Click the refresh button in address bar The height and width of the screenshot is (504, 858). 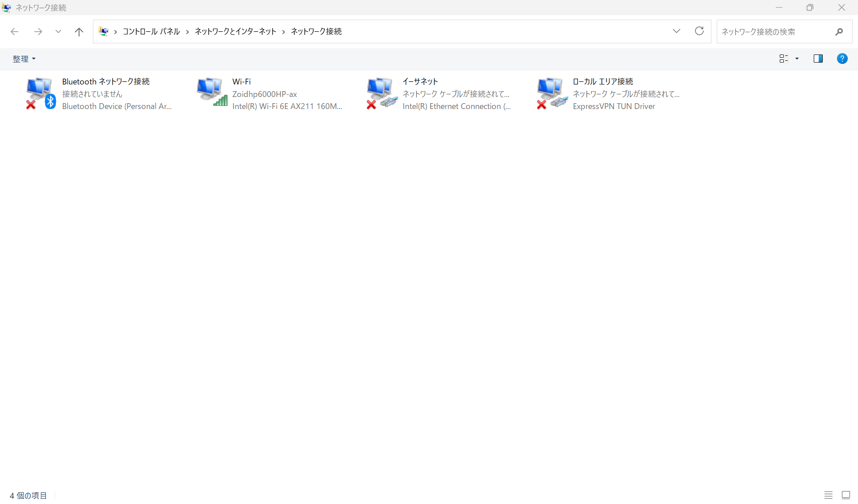699,31
